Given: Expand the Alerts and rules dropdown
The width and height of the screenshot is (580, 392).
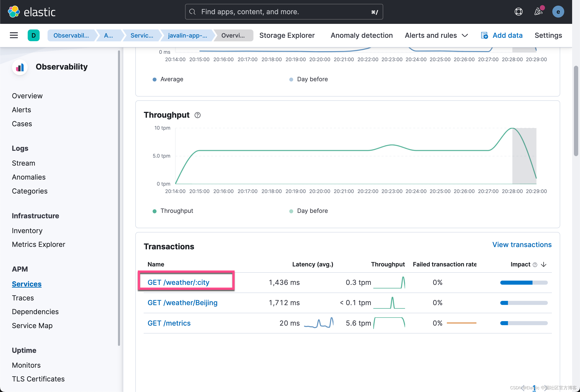Looking at the screenshot, I should click(436, 35).
